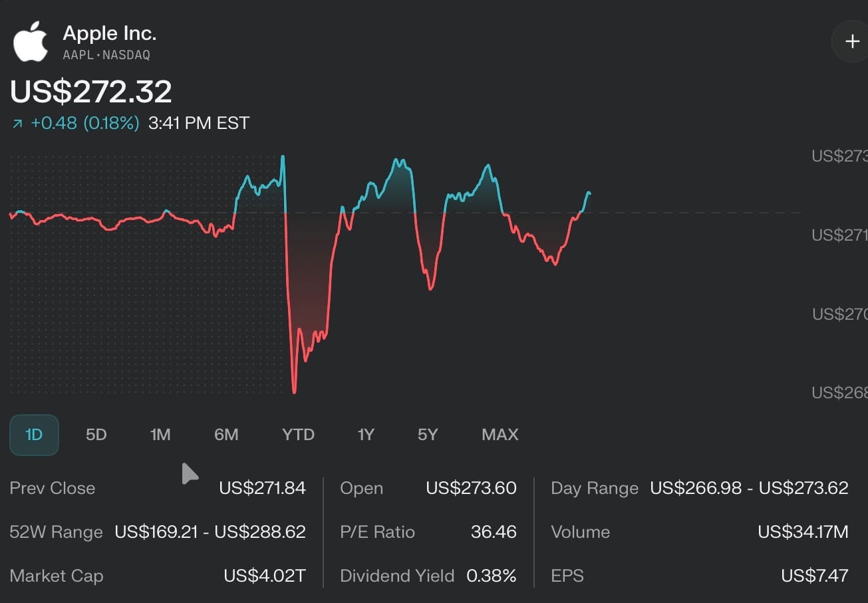Select the 1D time range tab
The width and height of the screenshot is (868, 603).
click(34, 435)
